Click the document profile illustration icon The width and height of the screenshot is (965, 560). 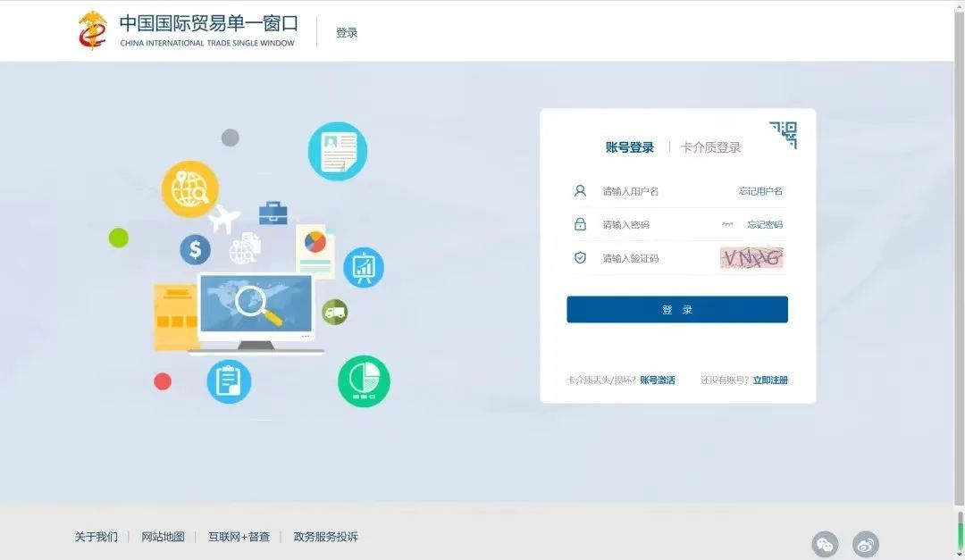pyautogui.click(x=337, y=151)
